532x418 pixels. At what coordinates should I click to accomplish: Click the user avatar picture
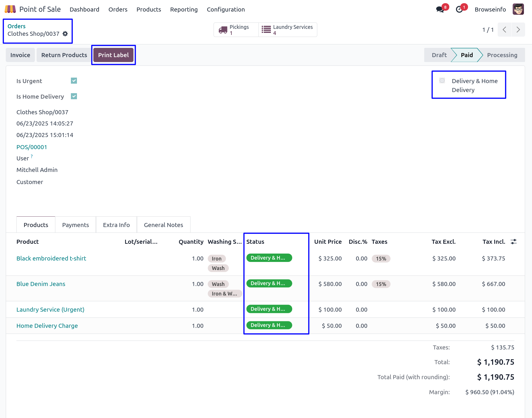(518, 10)
